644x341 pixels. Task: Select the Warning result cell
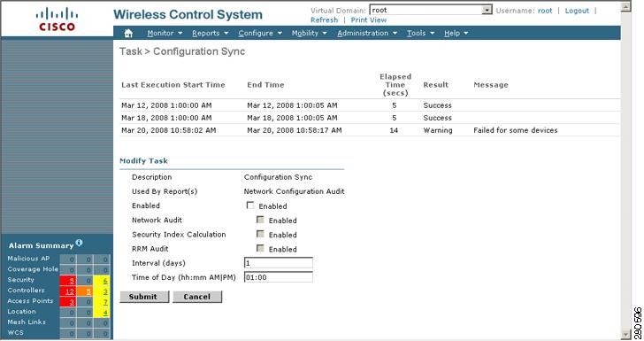pos(438,130)
